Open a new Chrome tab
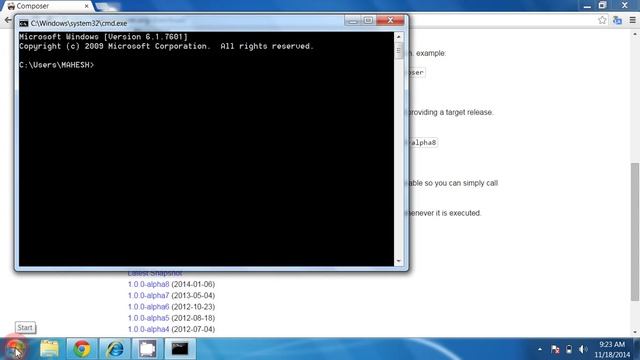The width and height of the screenshot is (640, 360). point(107,7)
